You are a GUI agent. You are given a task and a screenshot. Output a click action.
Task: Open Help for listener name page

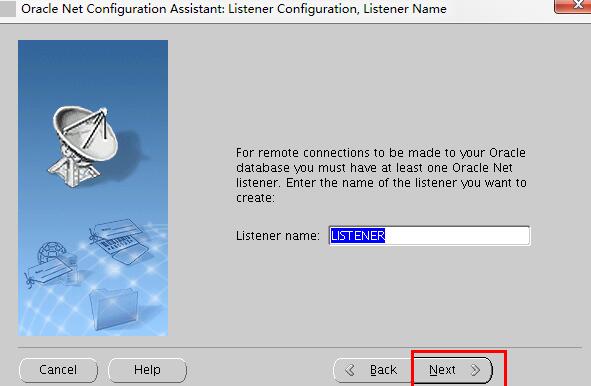point(147,370)
